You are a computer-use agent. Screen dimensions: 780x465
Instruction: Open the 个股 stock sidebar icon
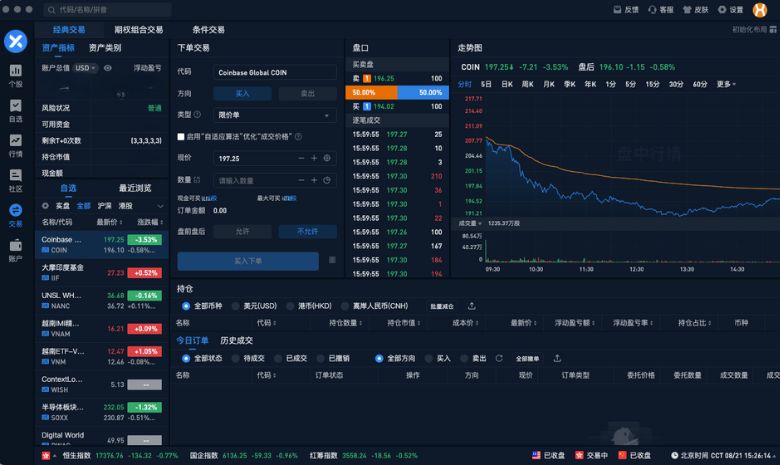coord(15,70)
